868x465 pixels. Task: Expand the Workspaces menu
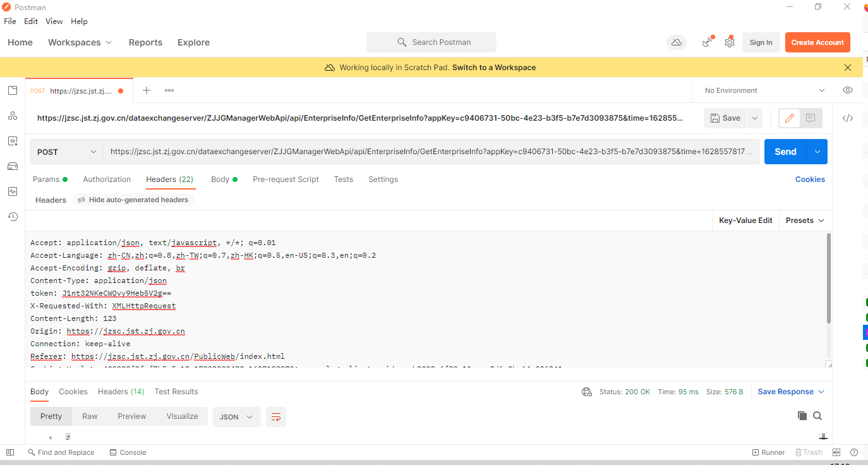(80, 42)
